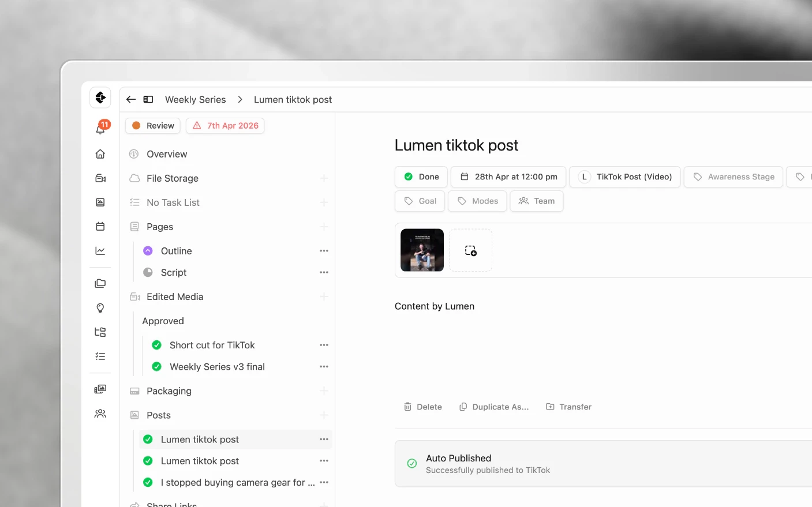Add a task list with the plus icon
812x507 pixels.
click(324, 202)
